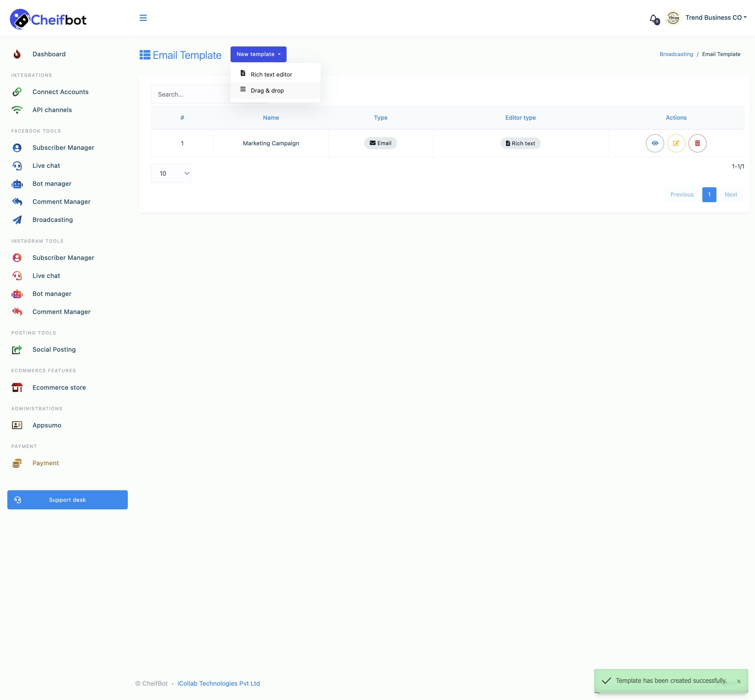The image size is (755, 700).
Task: Expand the New template dropdown button
Action: [258, 54]
